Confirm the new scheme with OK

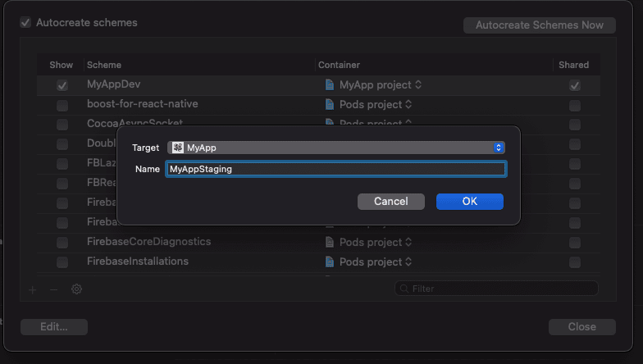click(x=469, y=202)
